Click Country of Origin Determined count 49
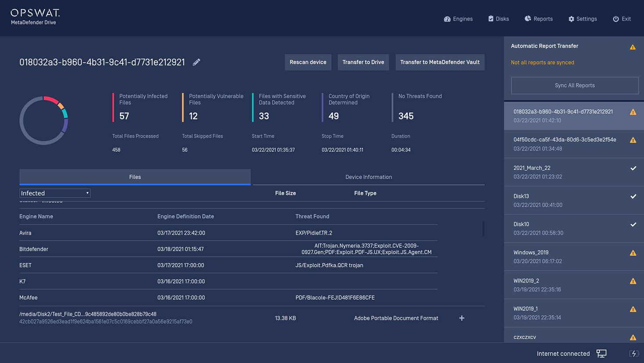This screenshot has height=363, width=644. click(334, 116)
